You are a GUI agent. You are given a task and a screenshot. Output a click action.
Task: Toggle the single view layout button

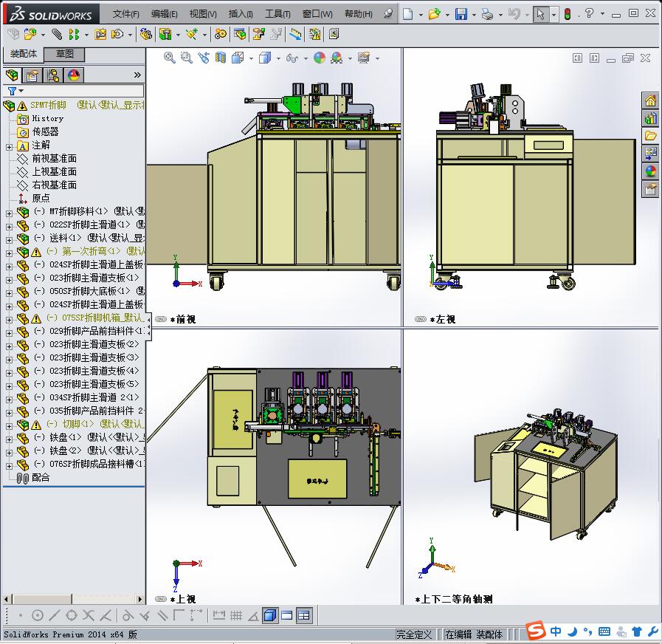tap(270, 615)
